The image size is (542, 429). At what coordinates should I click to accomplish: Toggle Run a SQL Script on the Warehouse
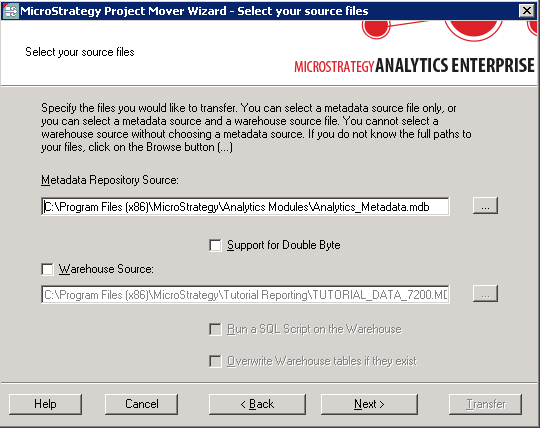coord(215,329)
